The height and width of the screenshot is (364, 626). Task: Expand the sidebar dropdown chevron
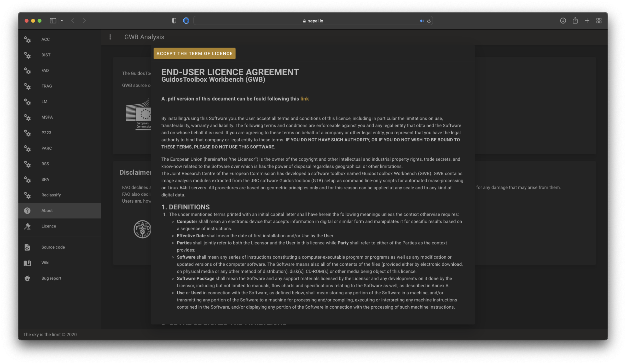click(x=62, y=21)
